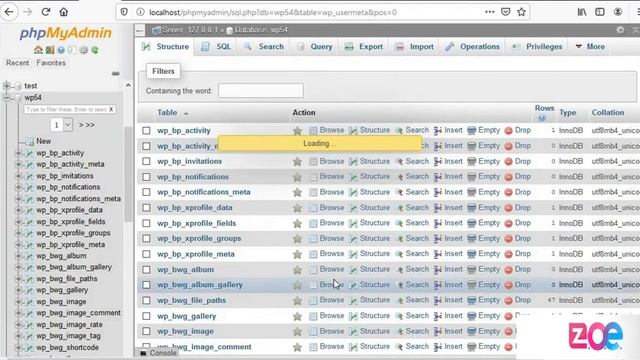Open navigation panel settings gear icon
The width and height of the screenshot is (640, 360).
(84, 50)
